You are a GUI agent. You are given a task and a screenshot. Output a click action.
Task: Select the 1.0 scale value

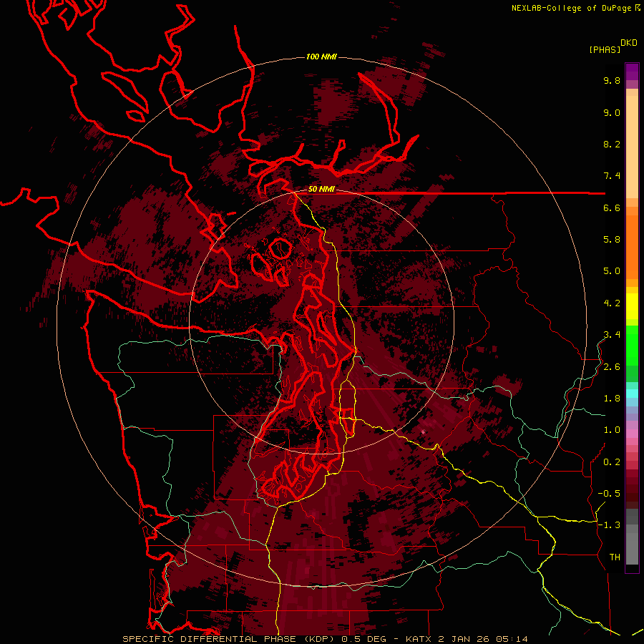point(612,430)
